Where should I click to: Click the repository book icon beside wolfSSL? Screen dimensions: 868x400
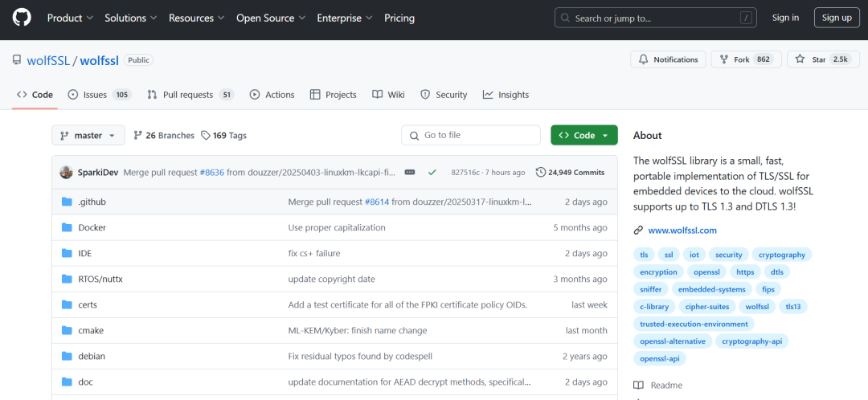click(17, 60)
